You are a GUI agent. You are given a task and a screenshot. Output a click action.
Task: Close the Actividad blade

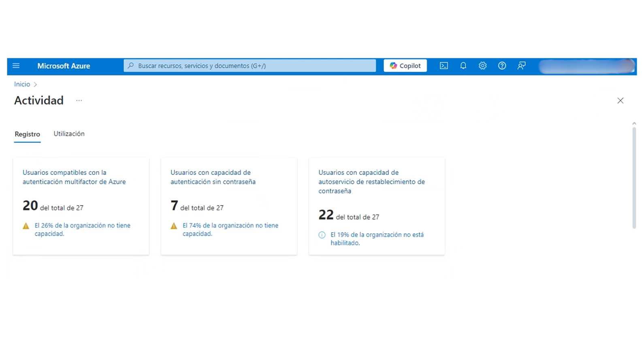click(620, 100)
